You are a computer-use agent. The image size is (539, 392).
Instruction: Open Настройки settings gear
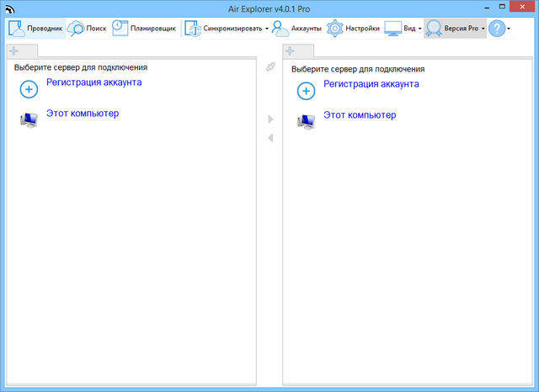(353, 29)
